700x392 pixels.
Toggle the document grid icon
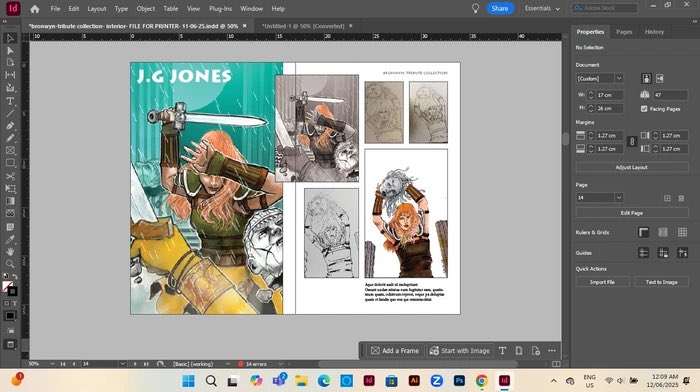(683, 232)
